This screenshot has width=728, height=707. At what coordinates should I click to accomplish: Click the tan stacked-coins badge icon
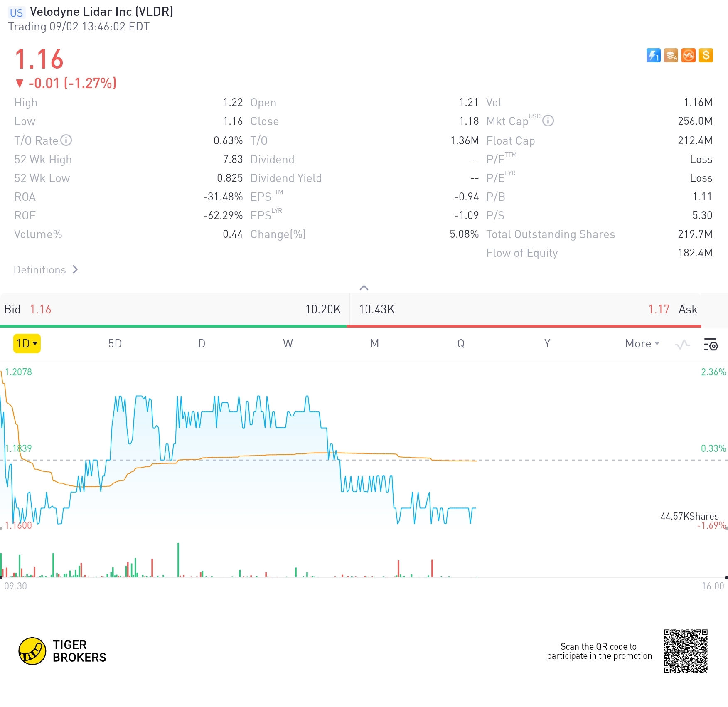[x=671, y=55]
